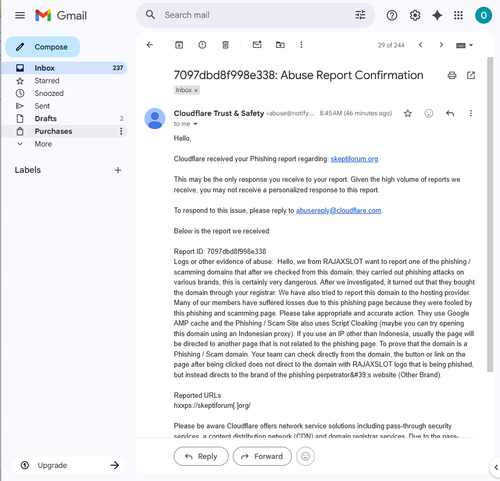Image resolution: width=500 pixels, height=481 pixels.
Task: Click the Upgrade storage button
Action: tap(68, 465)
